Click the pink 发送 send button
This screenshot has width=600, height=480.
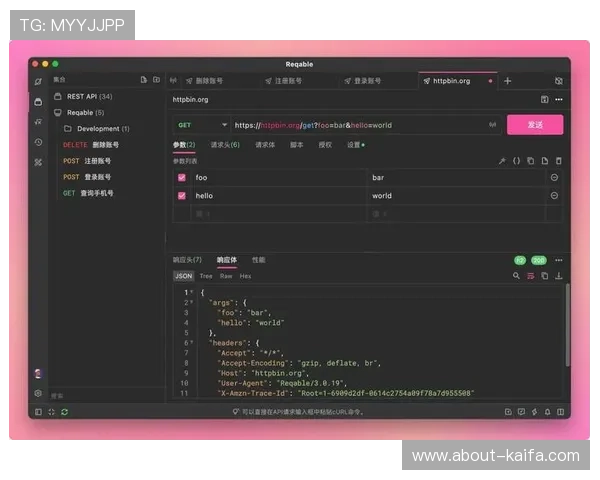click(x=535, y=125)
